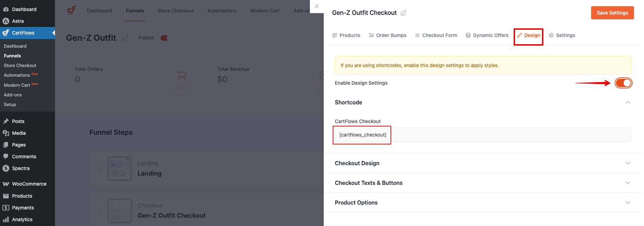Open Store Checkout in top navigation
Viewport: 644px width, 226px height.
[x=175, y=11]
